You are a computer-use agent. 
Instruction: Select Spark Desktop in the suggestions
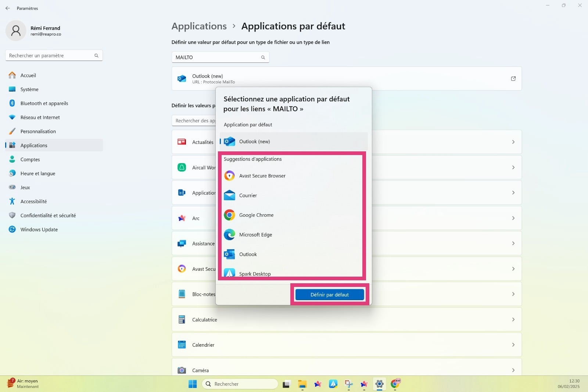[x=293, y=273]
